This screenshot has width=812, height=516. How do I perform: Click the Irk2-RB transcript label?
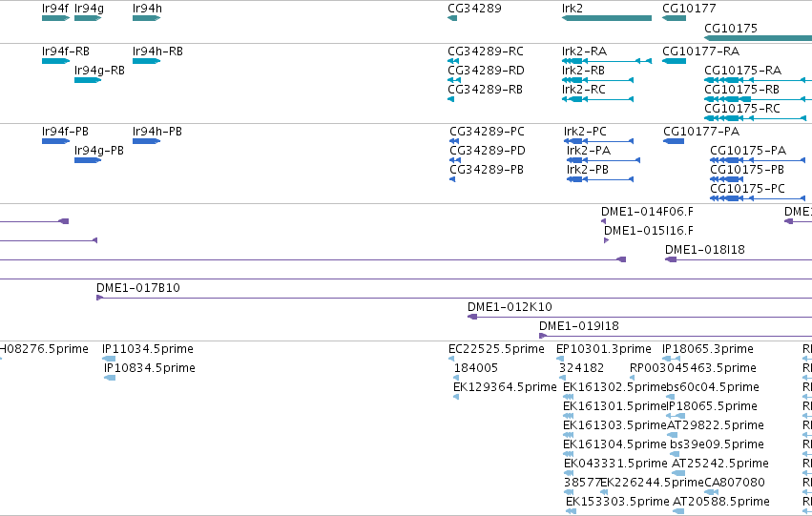(x=583, y=71)
